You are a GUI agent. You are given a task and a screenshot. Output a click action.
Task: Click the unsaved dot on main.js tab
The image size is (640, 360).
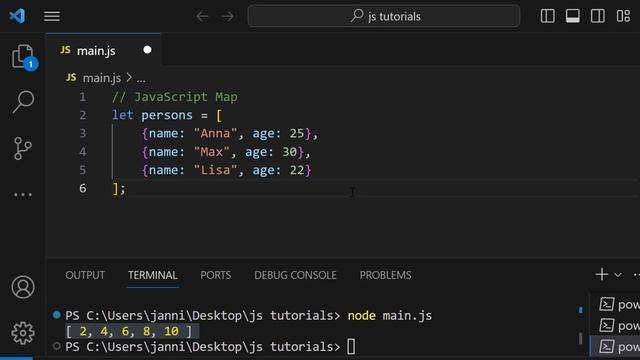tap(147, 50)
